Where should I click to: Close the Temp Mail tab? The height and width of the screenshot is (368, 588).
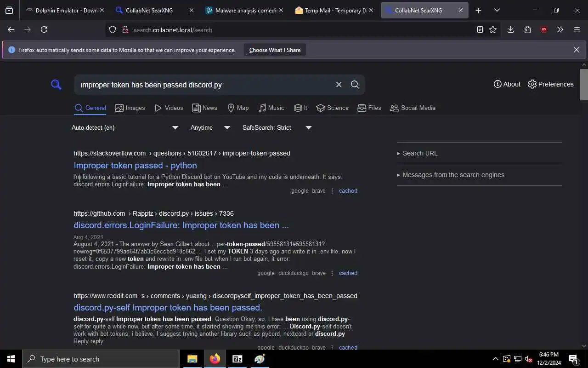point(371,10)
